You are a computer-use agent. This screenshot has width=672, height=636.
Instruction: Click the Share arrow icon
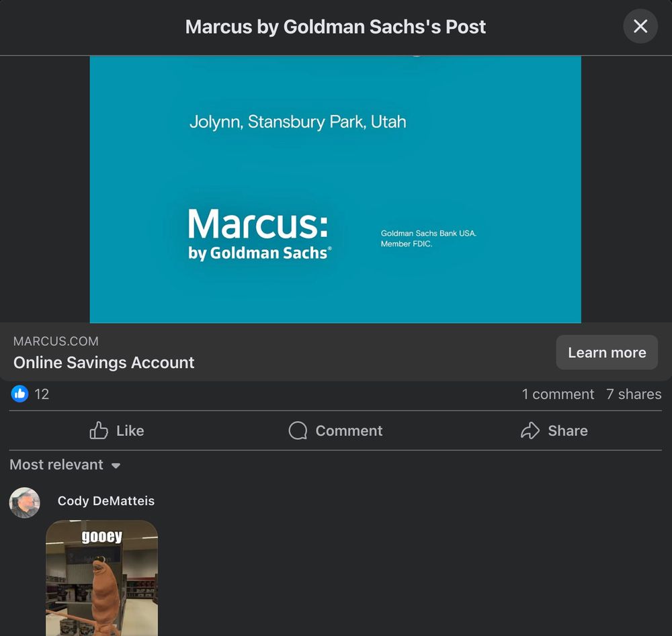(x=530, y=430)
